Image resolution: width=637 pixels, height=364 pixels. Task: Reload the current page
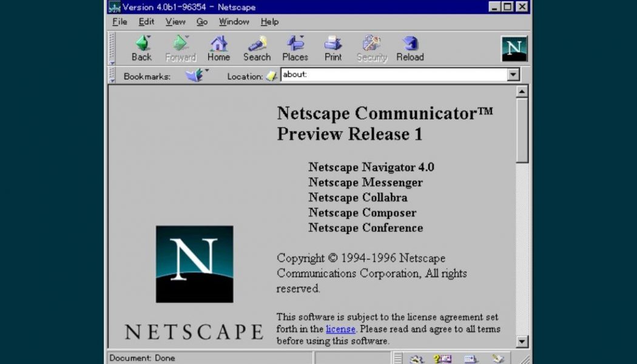pyautogui.click(x=410, y=49)
